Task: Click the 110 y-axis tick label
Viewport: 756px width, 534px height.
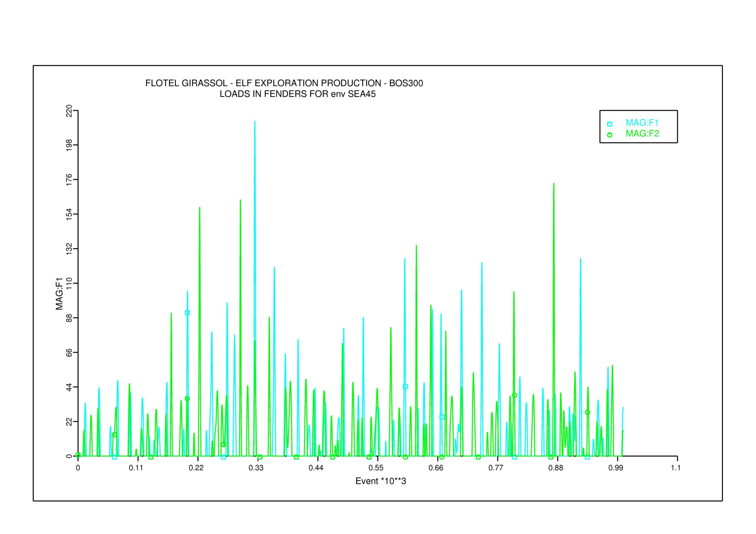Action: point(69,283)
